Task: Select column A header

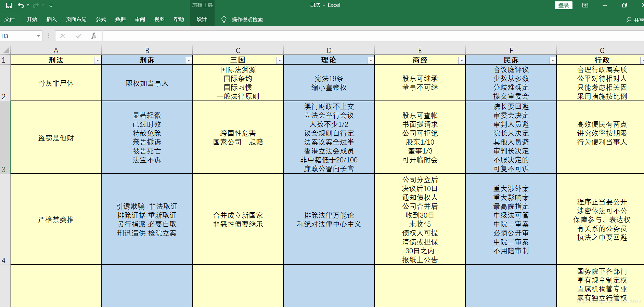Action: click(x=56, y=50)
